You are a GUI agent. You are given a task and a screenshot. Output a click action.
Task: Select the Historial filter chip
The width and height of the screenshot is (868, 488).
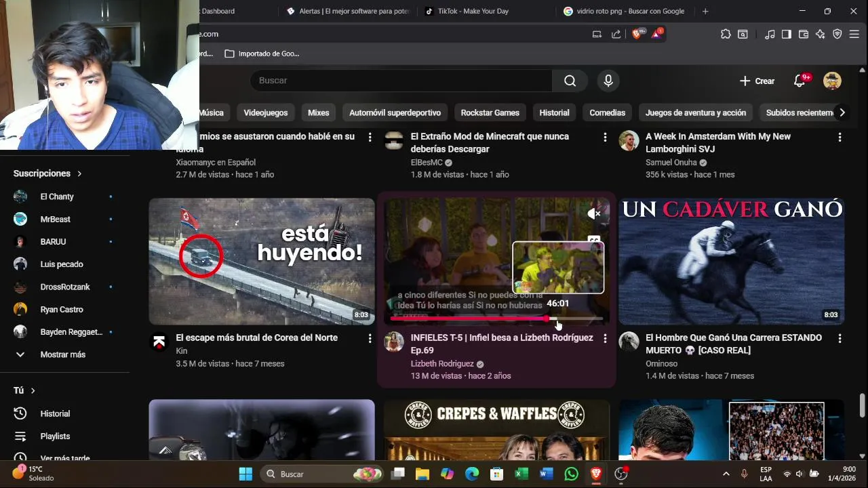pos(554,113)
